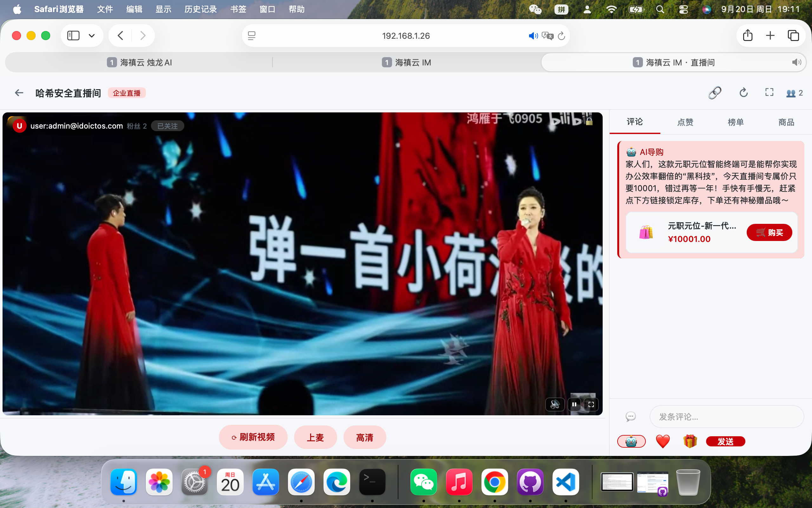The image size is (812, 508).
Task: Copy the live room share link icon
Action: tap(715, 93)
